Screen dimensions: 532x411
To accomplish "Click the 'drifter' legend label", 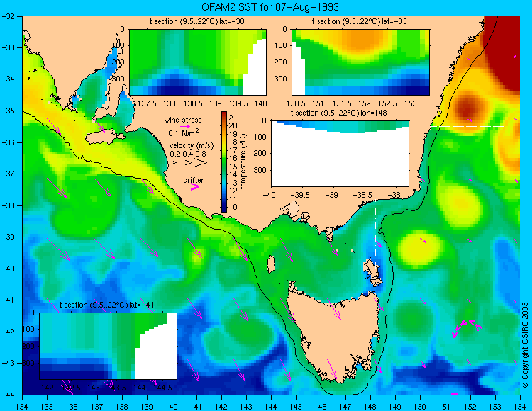I will click(194, 180).
